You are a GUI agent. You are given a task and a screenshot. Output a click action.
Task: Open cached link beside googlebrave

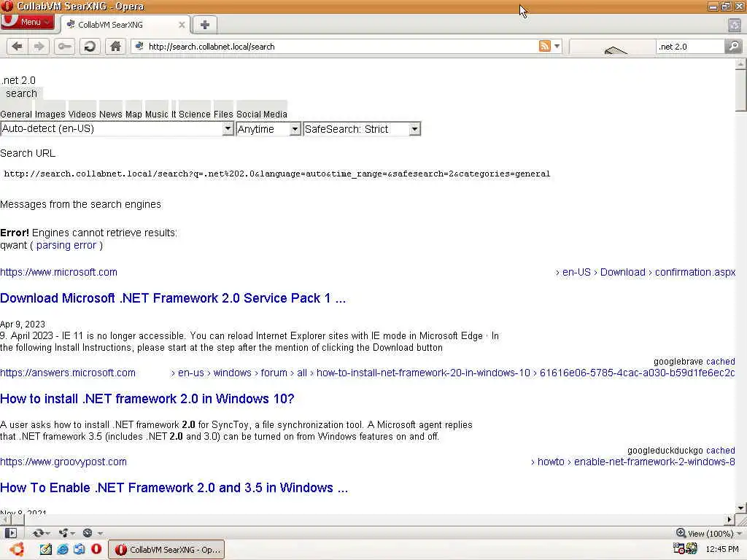coord(720,362)
